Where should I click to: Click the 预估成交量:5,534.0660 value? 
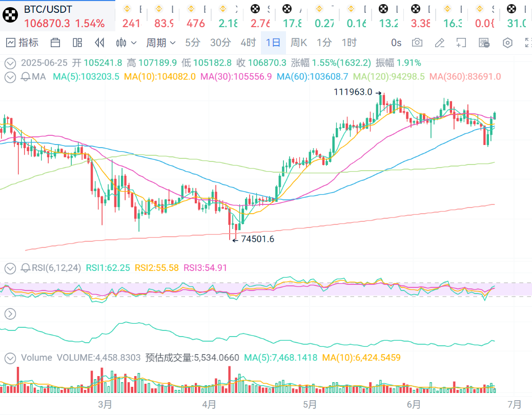pos(192,358)
